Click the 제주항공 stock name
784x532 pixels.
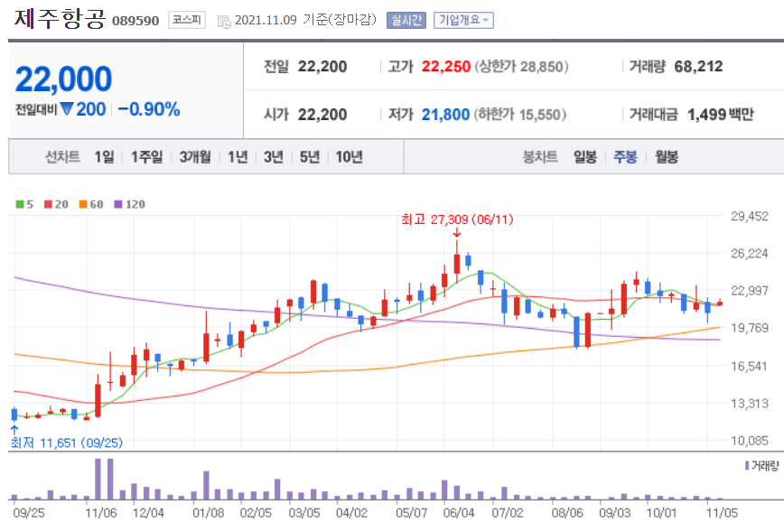[x=60, y=18]
